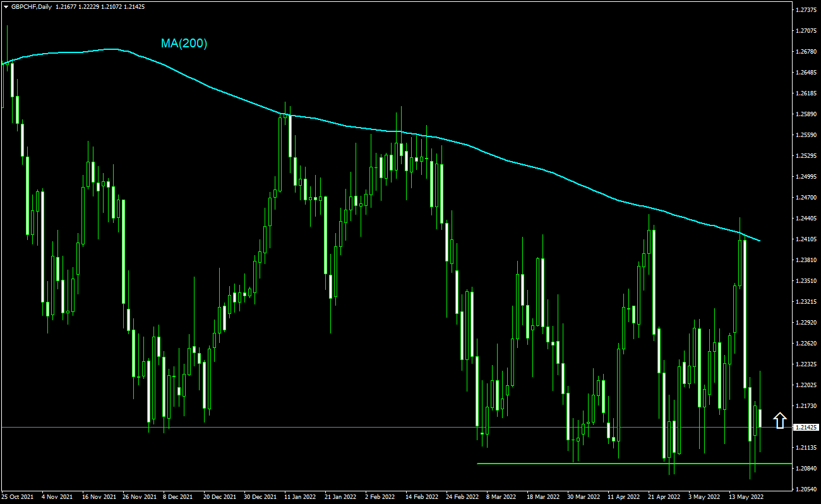821x504 pixels.
Task: Click the 1.20540 price scale label
Action: pos(806,489)
